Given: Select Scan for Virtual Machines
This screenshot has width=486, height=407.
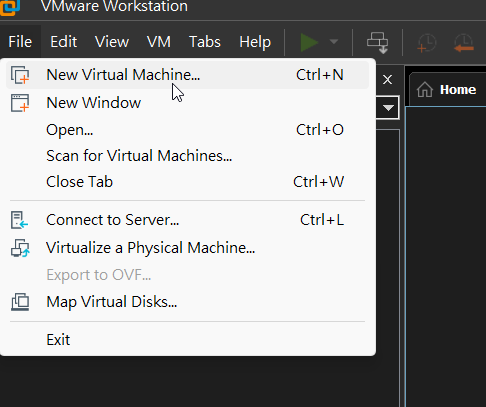Looking at the screenshot, I should (139, 156).
